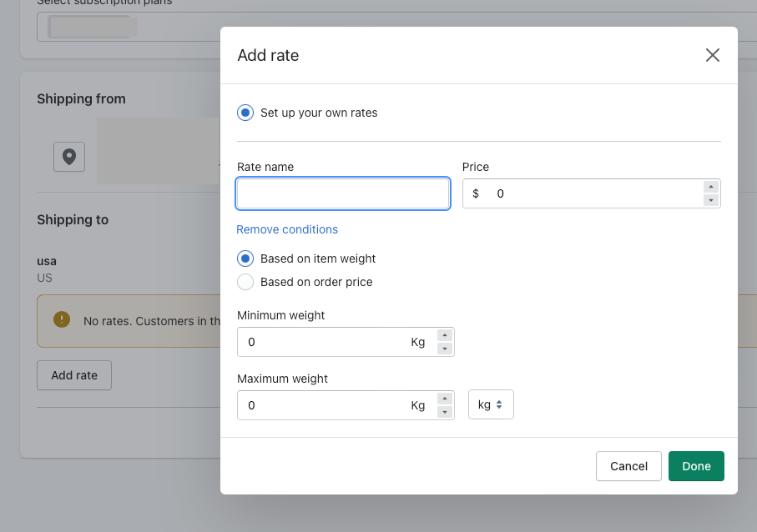The height and width of the screenshot is (532, 757).
Task: Select Based on order price condition
Action: pos(245,282)
